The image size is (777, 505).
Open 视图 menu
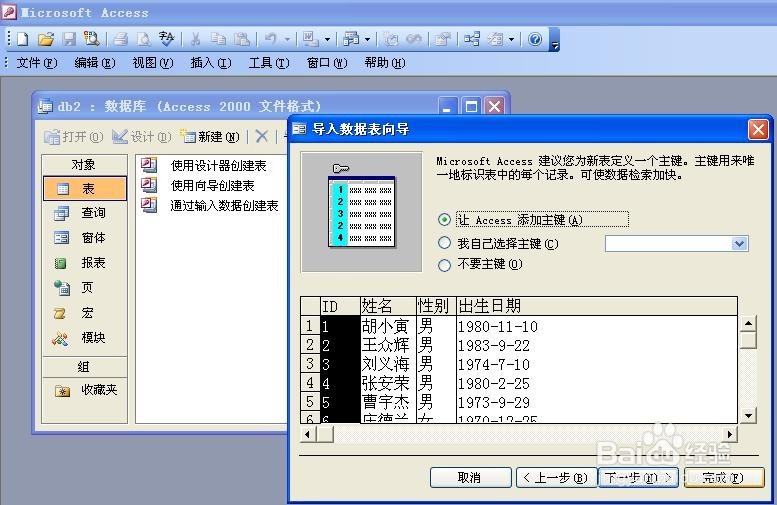click(153, 63)
